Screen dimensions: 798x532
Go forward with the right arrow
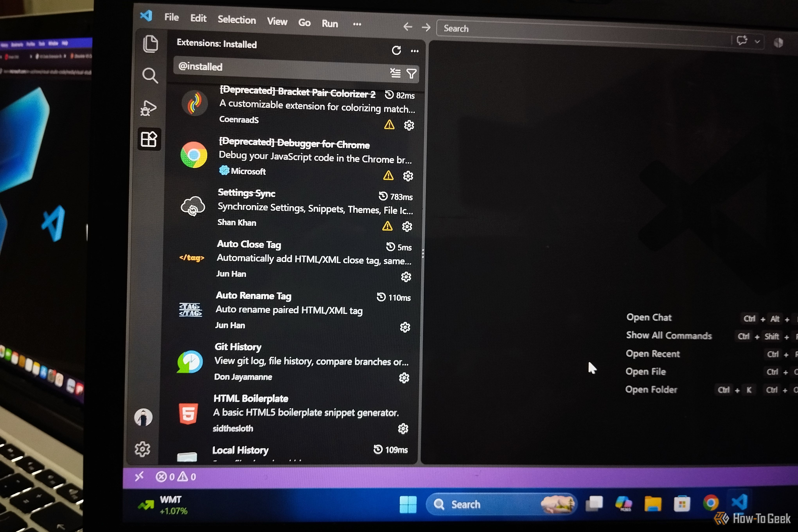(x=426, y=27)
